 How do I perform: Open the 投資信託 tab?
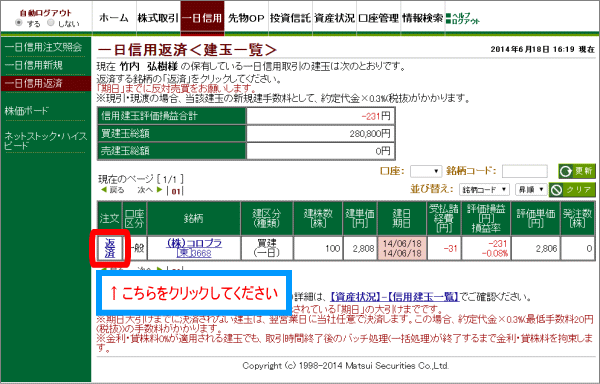click(290, 18)
